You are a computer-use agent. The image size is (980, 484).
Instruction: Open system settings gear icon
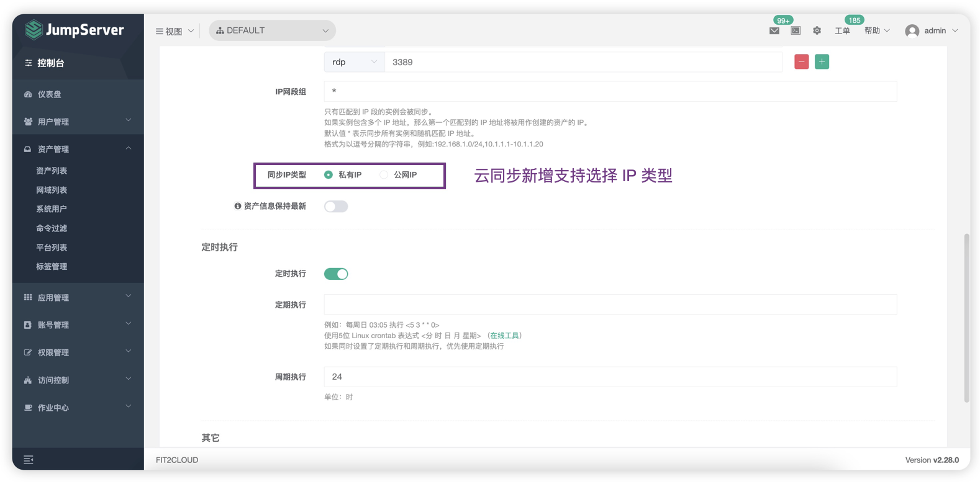tap(817, 31)
